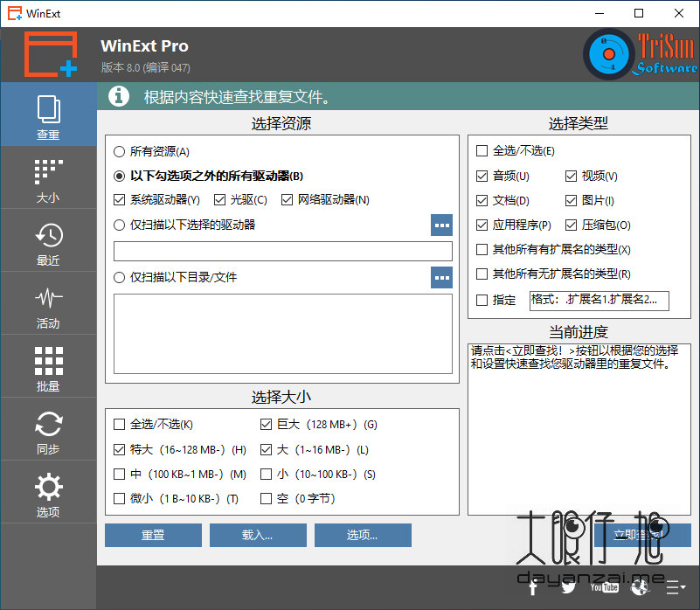Screen dimensions: 700x610
Task: Open the YouTube link icon
Action: click(604, 587)
